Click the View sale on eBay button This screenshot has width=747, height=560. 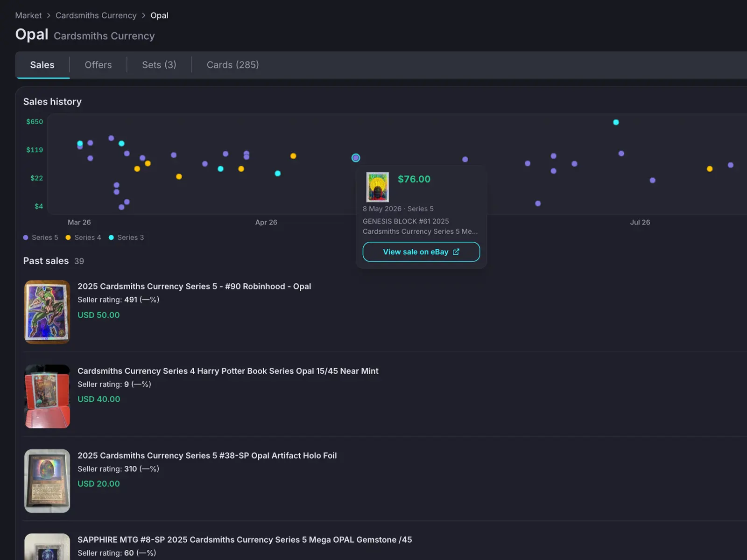(x=421, y=252)
